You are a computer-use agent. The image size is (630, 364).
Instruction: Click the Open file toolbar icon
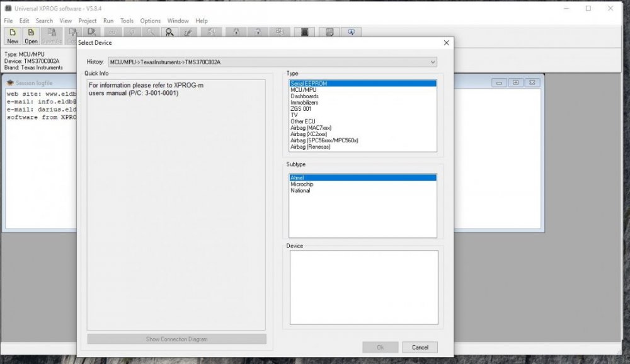point(31,35)
